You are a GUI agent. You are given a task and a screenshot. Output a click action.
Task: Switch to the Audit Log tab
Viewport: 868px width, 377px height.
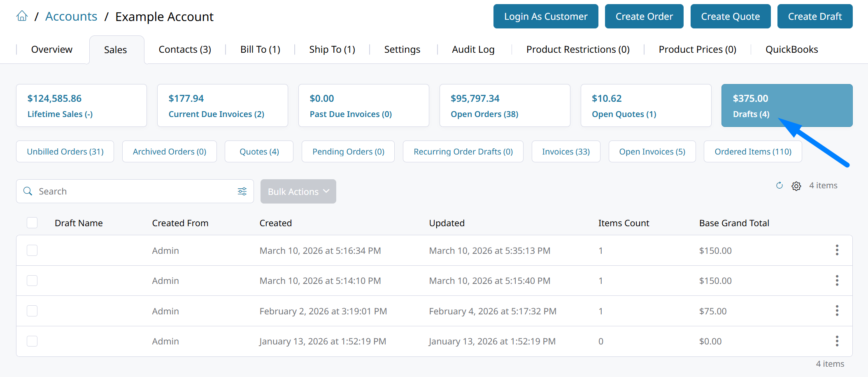473,49
